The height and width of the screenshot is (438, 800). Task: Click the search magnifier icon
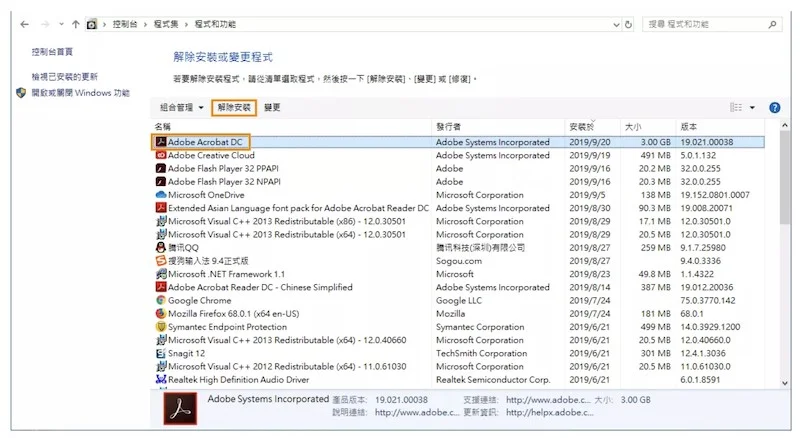click(x=772, y=24)
